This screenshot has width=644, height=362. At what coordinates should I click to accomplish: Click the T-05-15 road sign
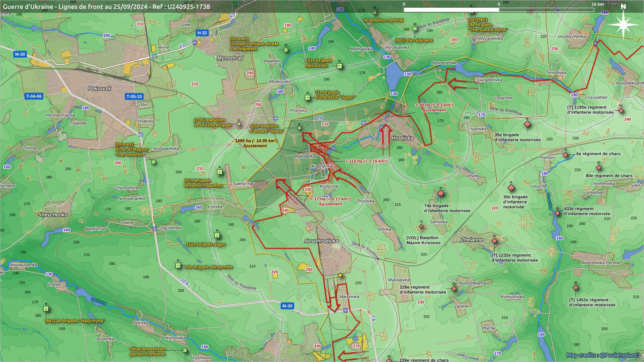tap(134, 97)
